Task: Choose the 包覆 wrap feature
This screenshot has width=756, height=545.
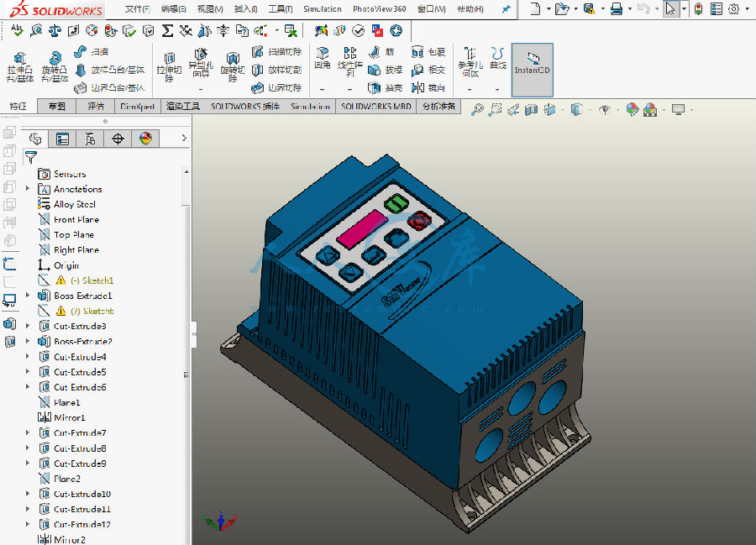Action: 428,51
